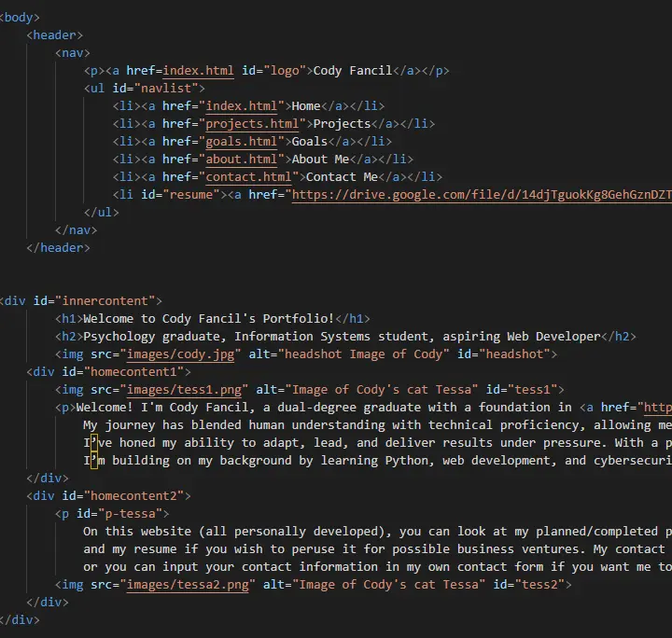Open the about.html href link
672x638 pixels.
(242, 159)
